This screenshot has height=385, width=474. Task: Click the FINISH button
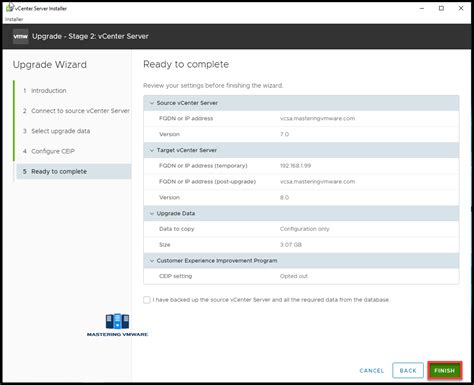point(444,370)
